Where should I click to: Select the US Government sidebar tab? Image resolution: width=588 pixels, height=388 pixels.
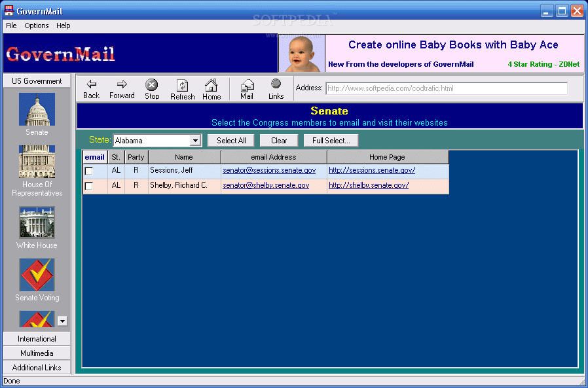point(37,81)
